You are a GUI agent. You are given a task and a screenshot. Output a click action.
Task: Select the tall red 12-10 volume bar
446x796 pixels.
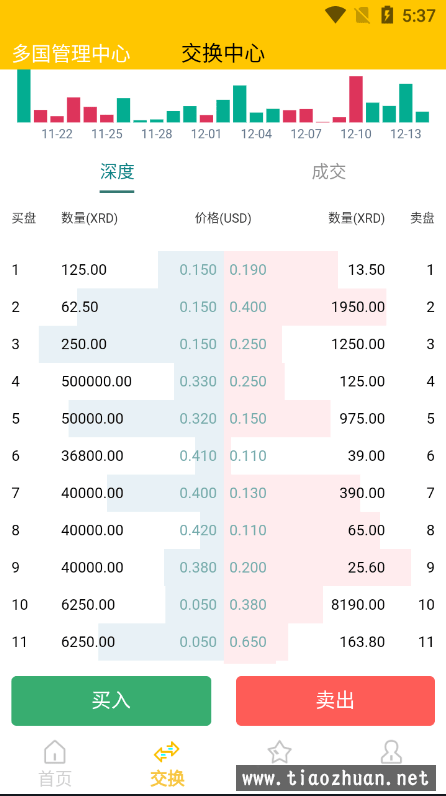[x=356, y=99]
